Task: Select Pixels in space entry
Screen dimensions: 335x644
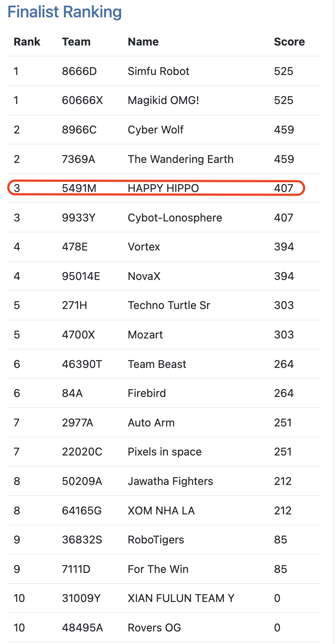Action: click(164, 452)
